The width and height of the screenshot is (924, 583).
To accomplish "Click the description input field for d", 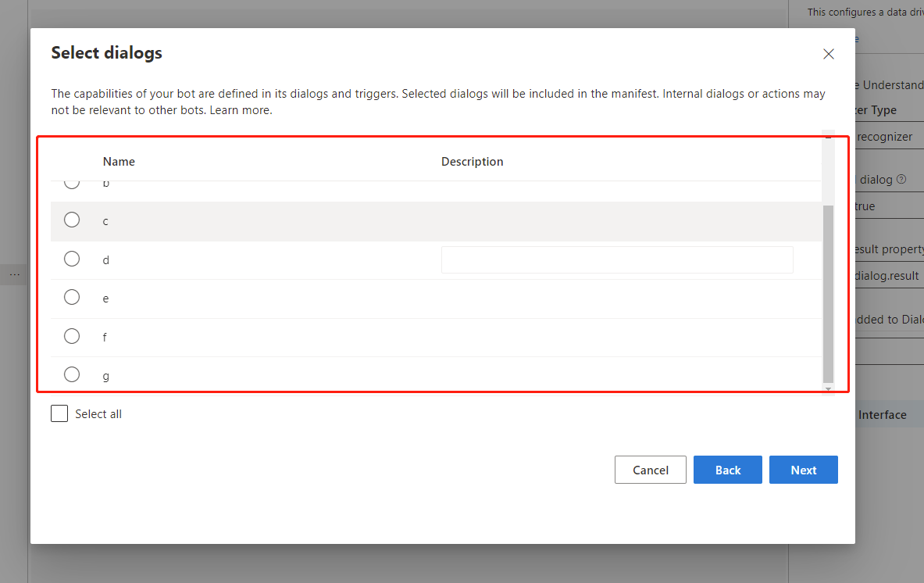I will (x=617, y=260).
